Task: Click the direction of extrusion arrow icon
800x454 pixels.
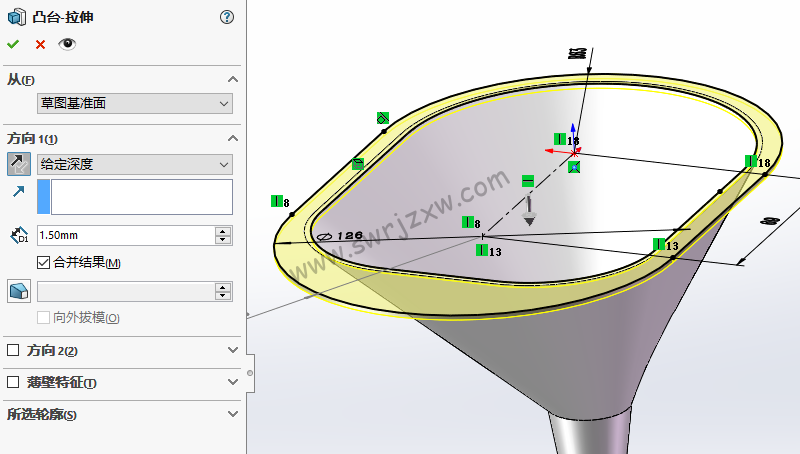Action: pyautogui.click(x=18, y=191)
